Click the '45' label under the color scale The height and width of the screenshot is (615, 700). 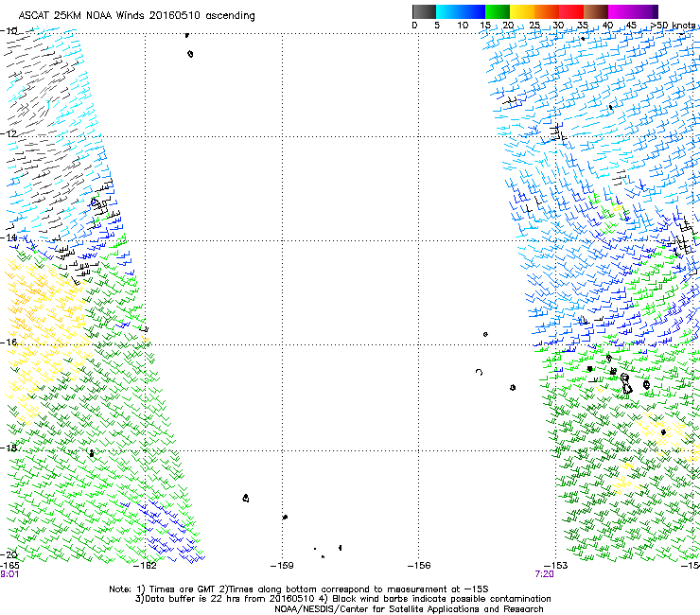pos(631,26)
